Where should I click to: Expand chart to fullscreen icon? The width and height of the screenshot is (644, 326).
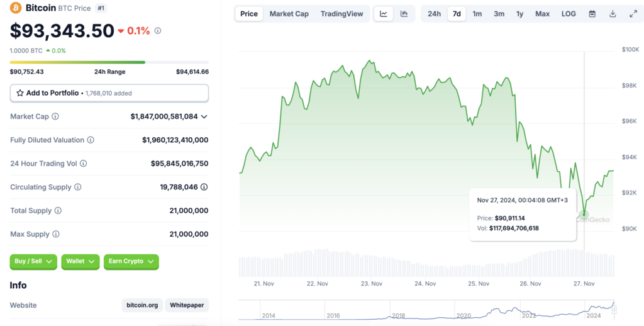633,14
